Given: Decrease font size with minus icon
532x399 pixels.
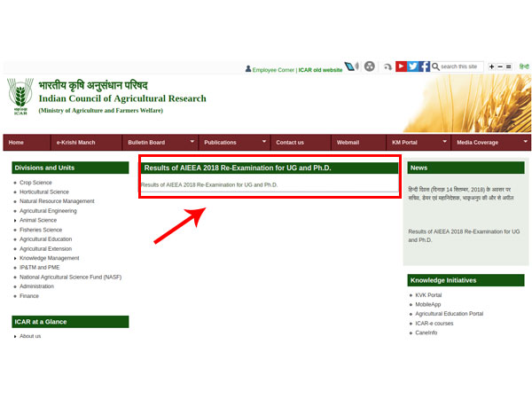Looking at the screenshot, I should 500,66.
